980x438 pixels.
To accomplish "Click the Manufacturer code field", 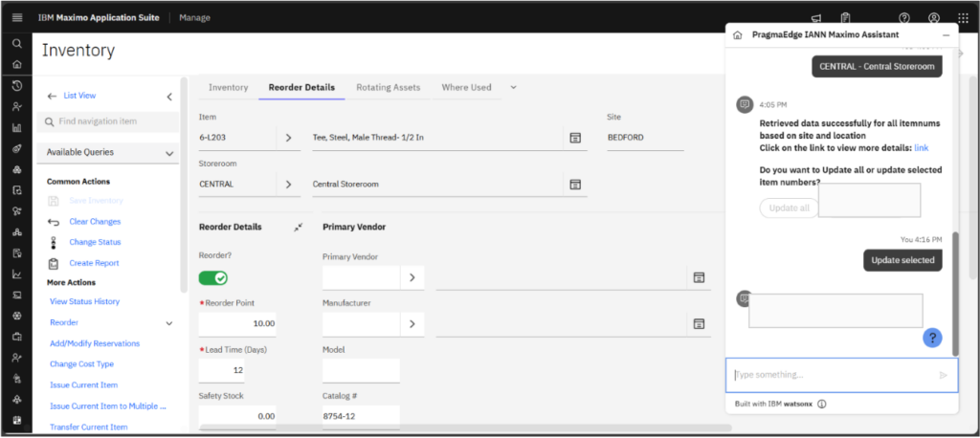I will [361, 323].
